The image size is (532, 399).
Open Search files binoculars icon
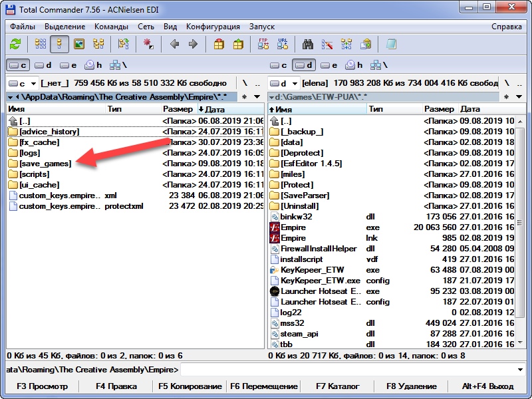[308, 44]
